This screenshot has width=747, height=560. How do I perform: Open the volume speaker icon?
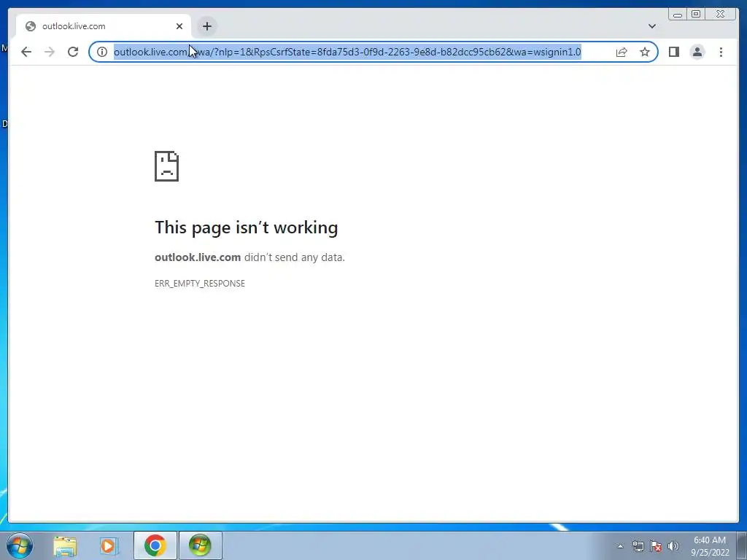pyautogui.click(x=673, y=546)
